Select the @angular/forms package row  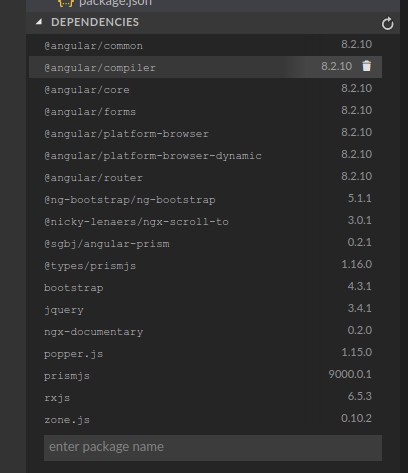coord(205,111)
